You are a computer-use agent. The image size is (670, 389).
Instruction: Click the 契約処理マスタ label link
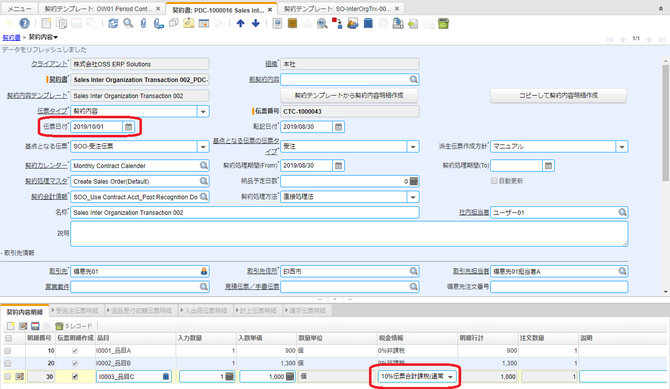point(46,181)
